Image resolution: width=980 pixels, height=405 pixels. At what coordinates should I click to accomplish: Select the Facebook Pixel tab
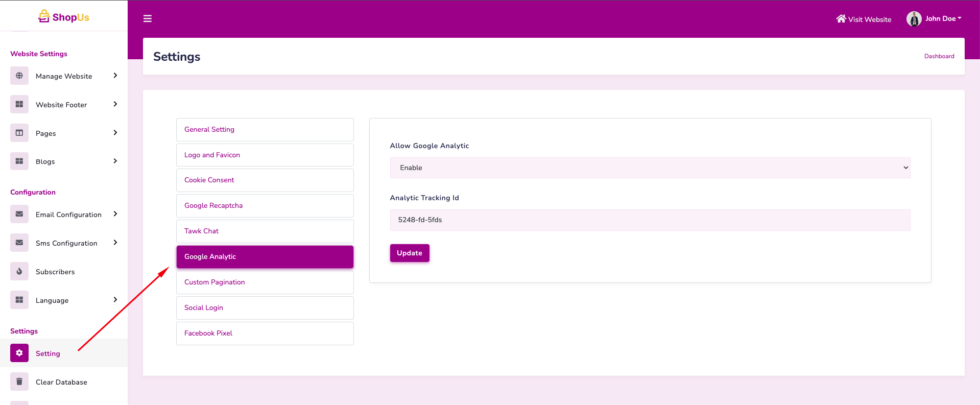point(265,333)
